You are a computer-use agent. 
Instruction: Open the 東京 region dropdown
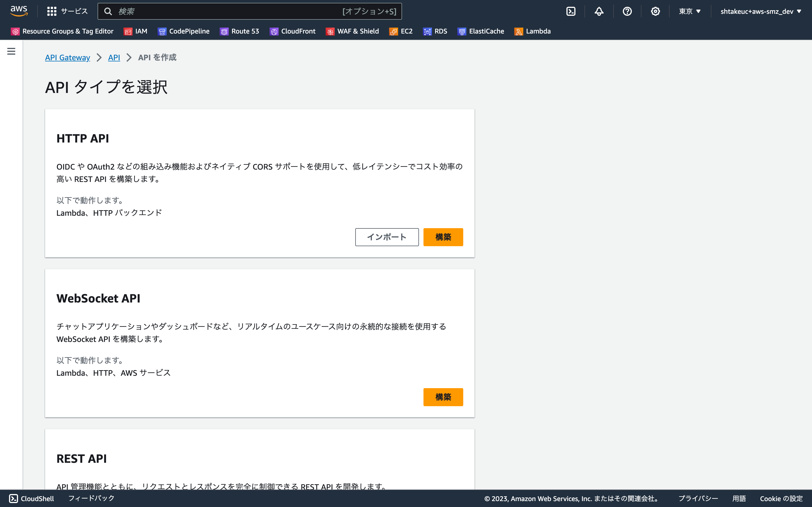689,11
